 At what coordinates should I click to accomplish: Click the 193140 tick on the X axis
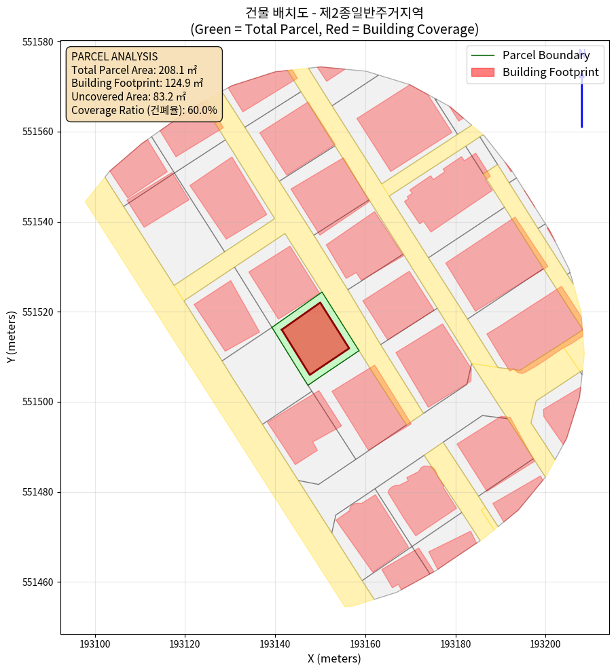275,642
